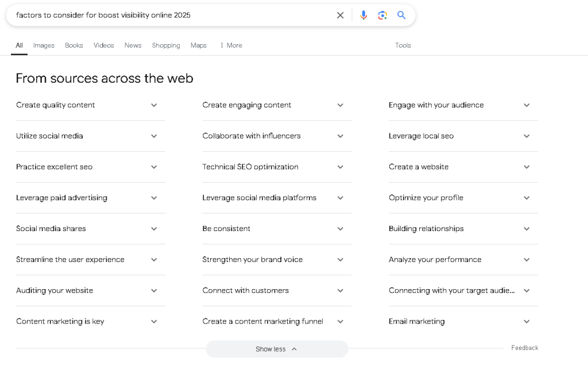Expand 'Connecting with your target audience'

(x=527, y=290)
